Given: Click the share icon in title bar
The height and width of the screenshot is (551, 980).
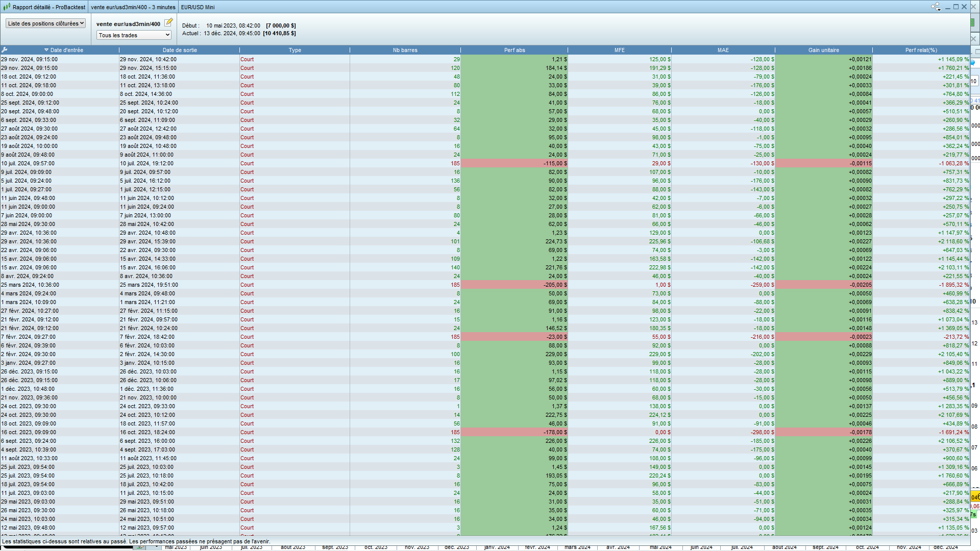Looking at the screenshot, I should pyautogui.click(x=935, y=7).
